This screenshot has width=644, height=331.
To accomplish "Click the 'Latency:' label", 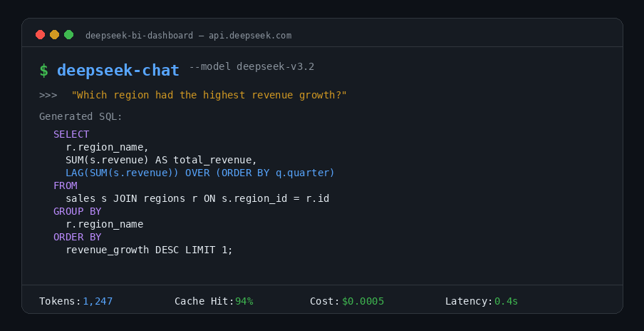I will [x=469, y=301].
